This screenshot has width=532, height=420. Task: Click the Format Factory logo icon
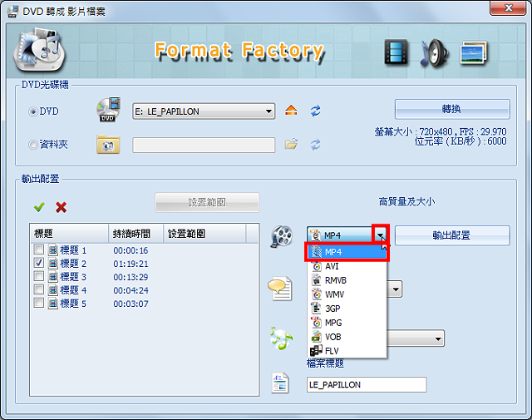[39, 50]
